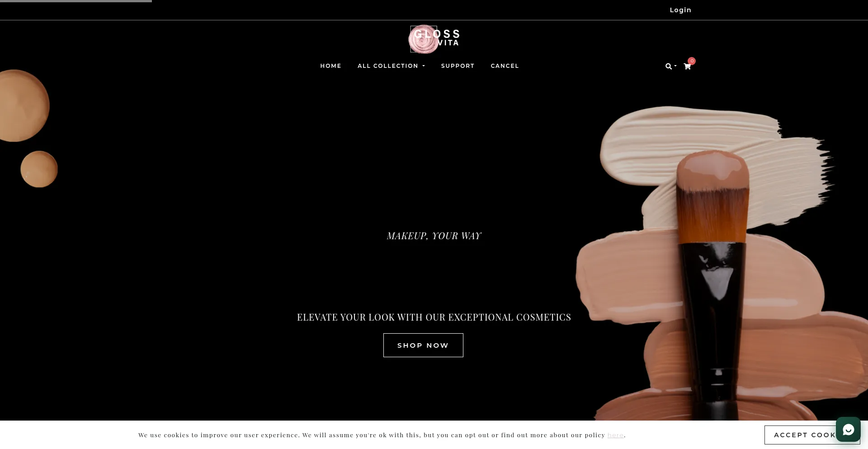868x449 pixels.
Task: Click the large round foundation drop image
Action: pos(23,105)
